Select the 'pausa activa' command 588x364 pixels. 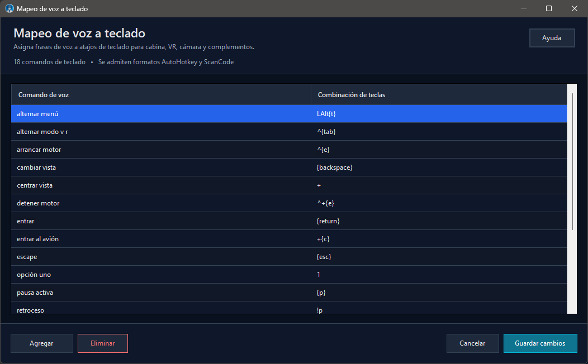[x=289, y=293]
